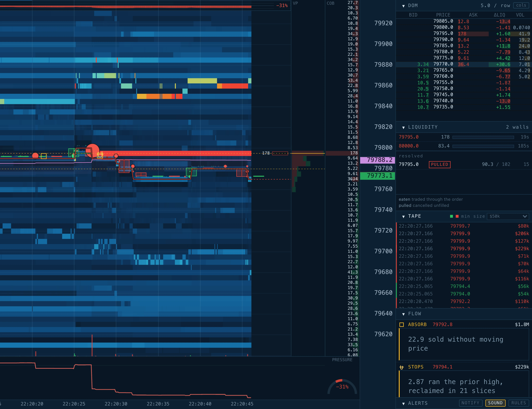The image size is (532, 409).
Task: Select the DOM row at price 79770.0
Action: (x=464, y=65)
